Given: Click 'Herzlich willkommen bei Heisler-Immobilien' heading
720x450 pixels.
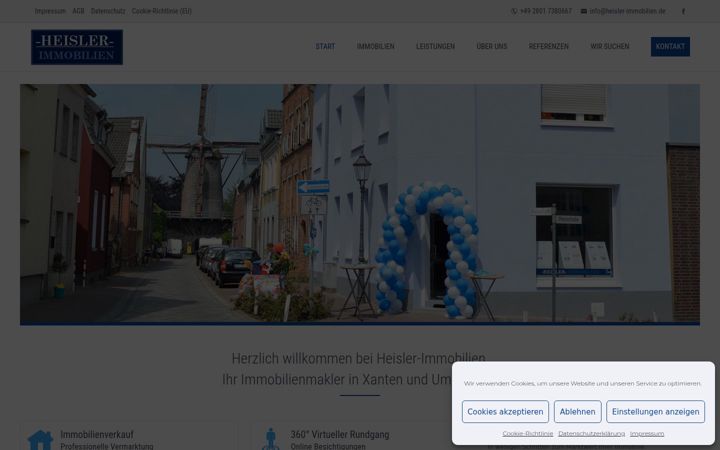Looking at the screenshot, I should coord(358,358).
